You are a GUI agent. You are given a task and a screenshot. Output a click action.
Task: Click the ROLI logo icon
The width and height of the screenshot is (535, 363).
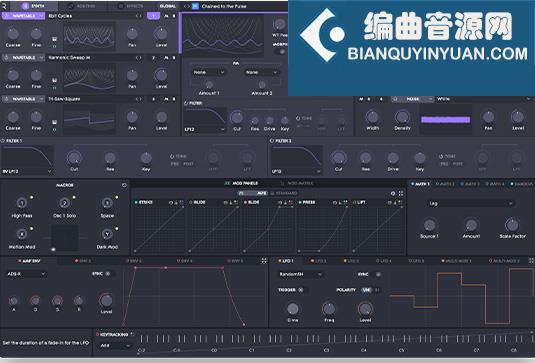(x=4, y=6)
